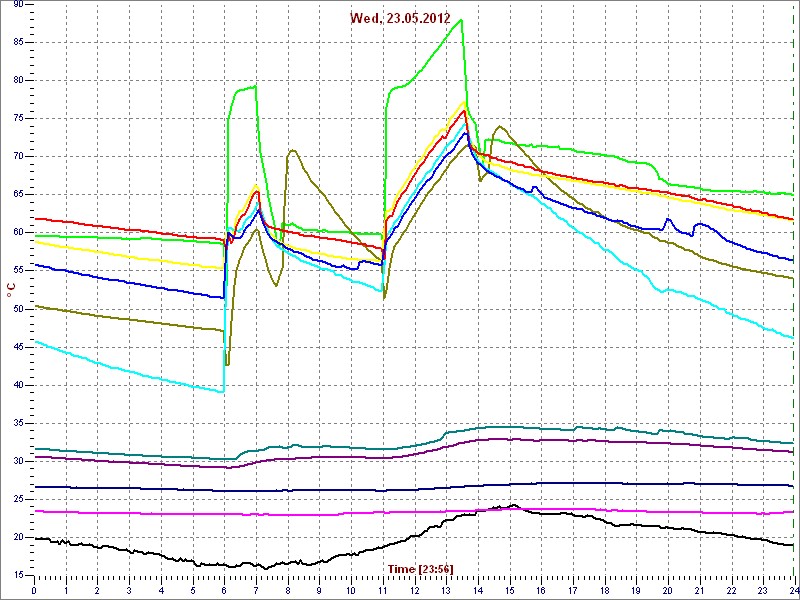800x600 pixels.
Task: Click the Time [23:56] axis label
Action: point(420,569)
